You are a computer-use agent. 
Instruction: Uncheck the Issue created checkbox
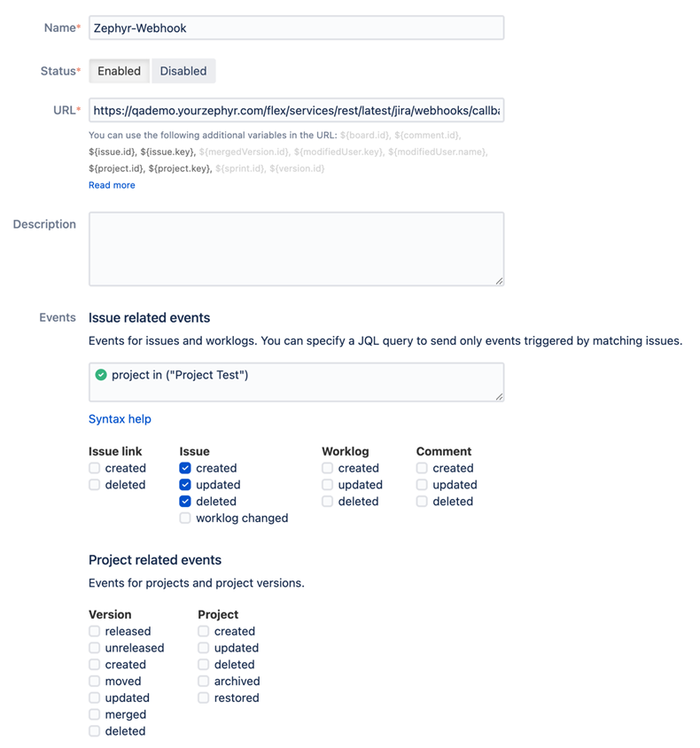[185, 468]
